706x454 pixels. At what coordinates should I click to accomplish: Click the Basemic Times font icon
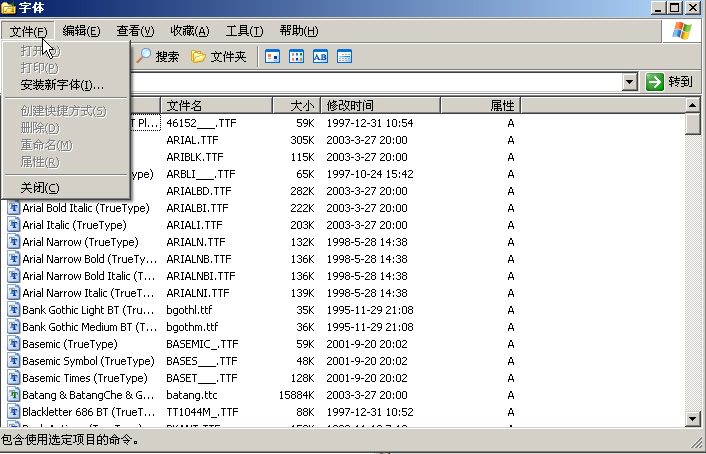click(x=14, y=378)
